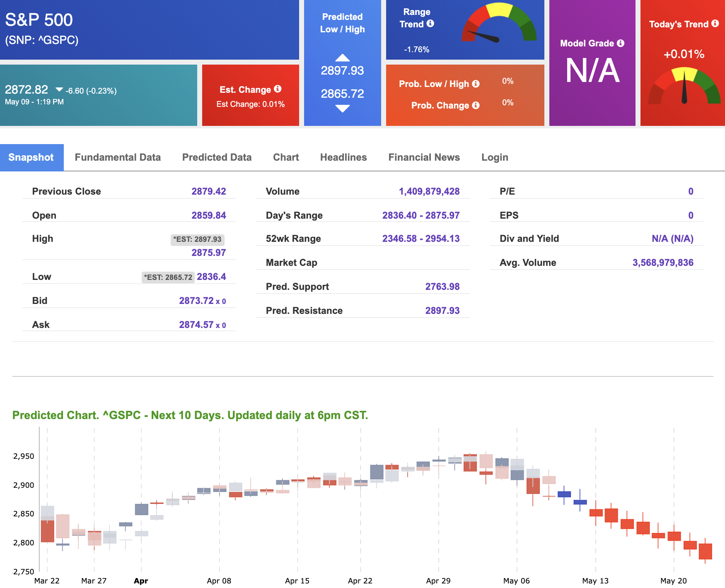Click the predicted low down arrow

(343, 108)
